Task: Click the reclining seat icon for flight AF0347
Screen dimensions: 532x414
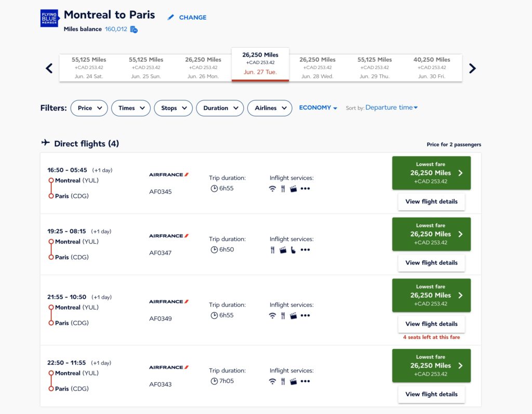Action: click(293, 249)
